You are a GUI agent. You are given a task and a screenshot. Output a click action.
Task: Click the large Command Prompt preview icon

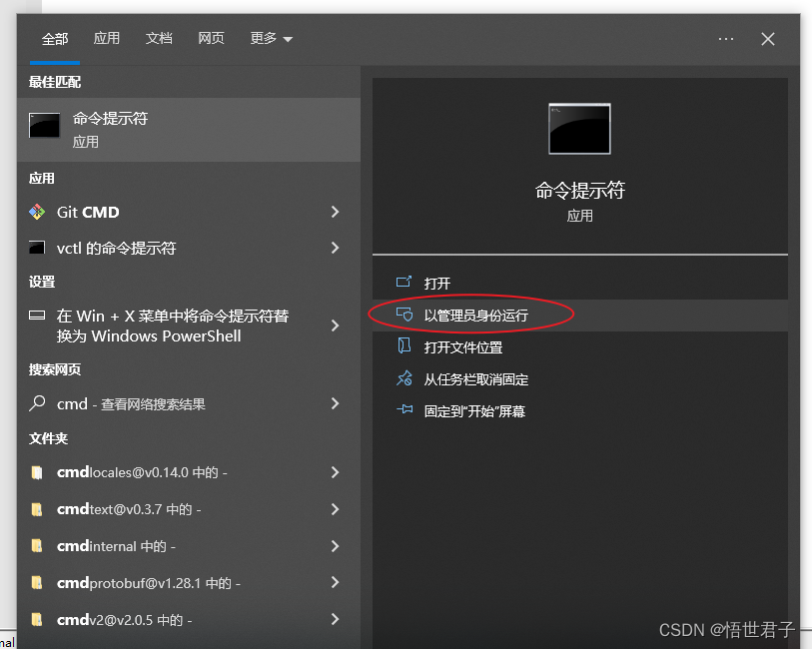tap(579, 129)
